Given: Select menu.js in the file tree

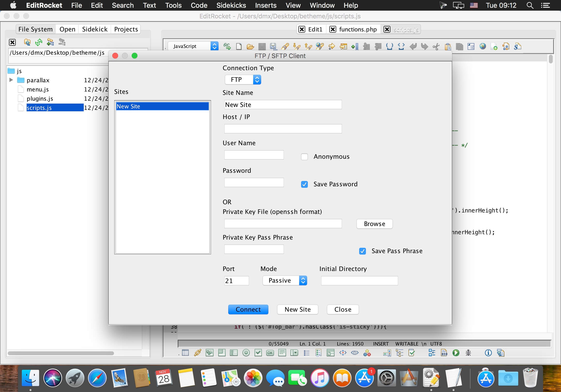Looking at the screenshot, I should pos(38,89).
